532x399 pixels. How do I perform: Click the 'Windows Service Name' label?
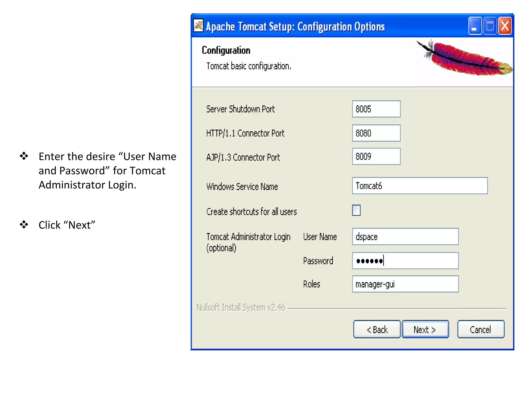pos(242,187)
